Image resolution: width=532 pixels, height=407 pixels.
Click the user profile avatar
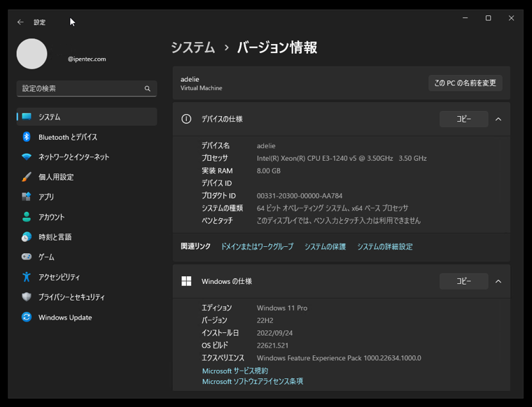[x=32, y=54]
